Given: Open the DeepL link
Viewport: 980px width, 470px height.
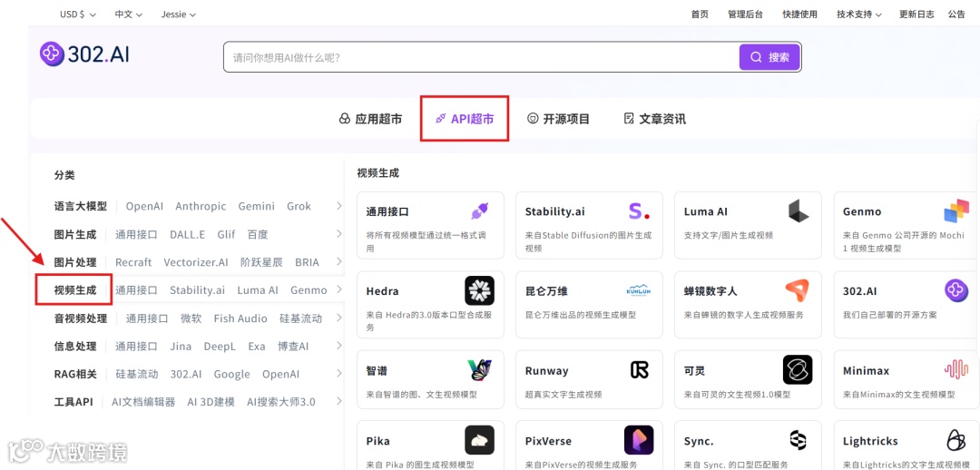Looking at the screenshot, I should pos(220,346).
